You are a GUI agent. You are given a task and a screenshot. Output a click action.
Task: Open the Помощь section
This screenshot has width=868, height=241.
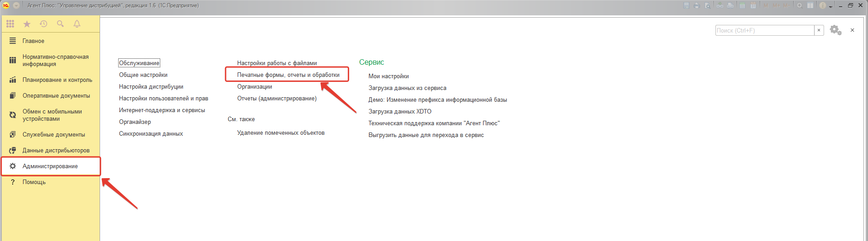[51, 182]
